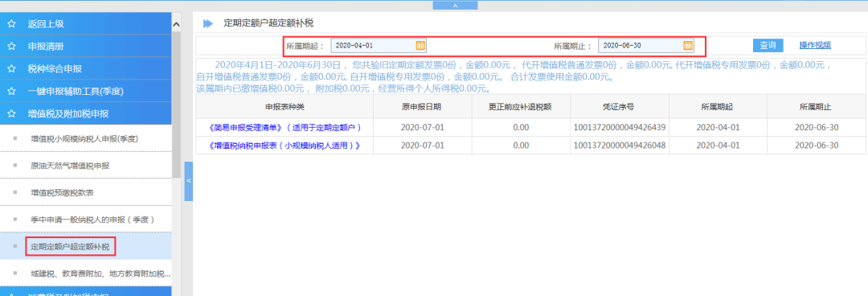Viewport: 868px width, 296px height.
Task: Open 税种综合申报 menu section
Action: 86,69
